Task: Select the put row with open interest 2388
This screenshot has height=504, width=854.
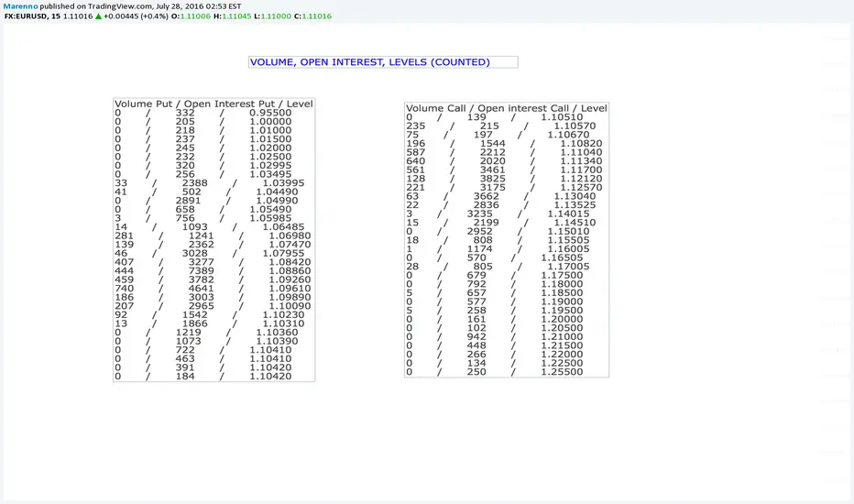Action: click(210, 183)
